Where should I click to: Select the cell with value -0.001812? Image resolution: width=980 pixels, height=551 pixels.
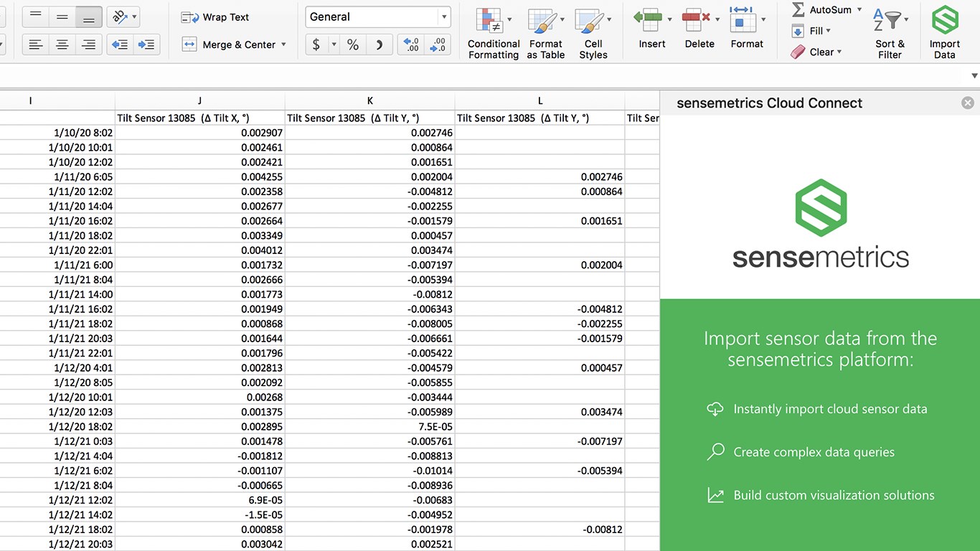click(x=199, y=456)
